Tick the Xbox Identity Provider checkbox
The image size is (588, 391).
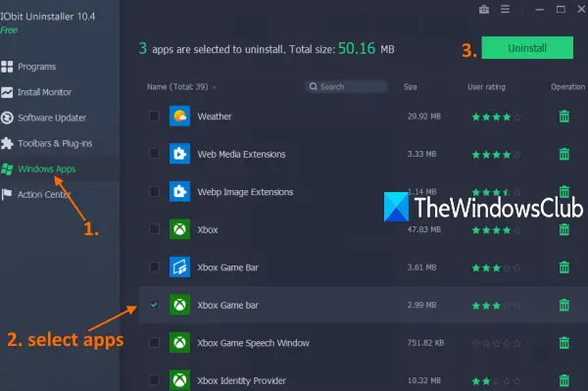(x=154, y=380)
